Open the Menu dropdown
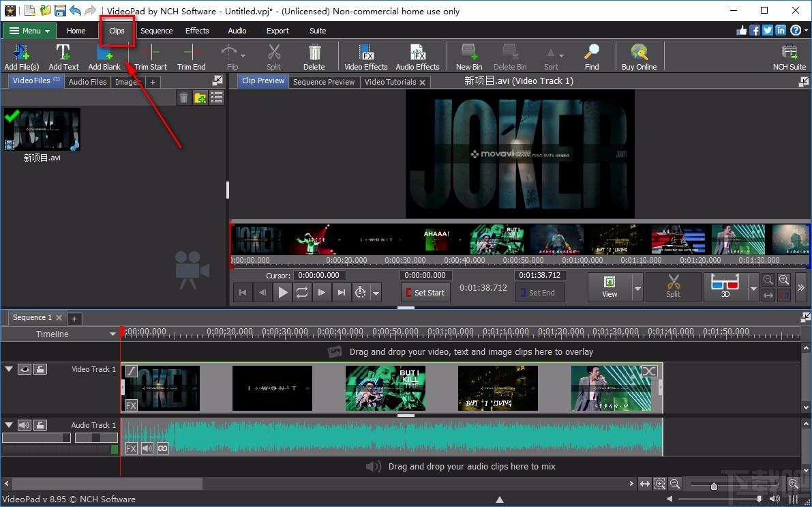 (x=29, y=31)
